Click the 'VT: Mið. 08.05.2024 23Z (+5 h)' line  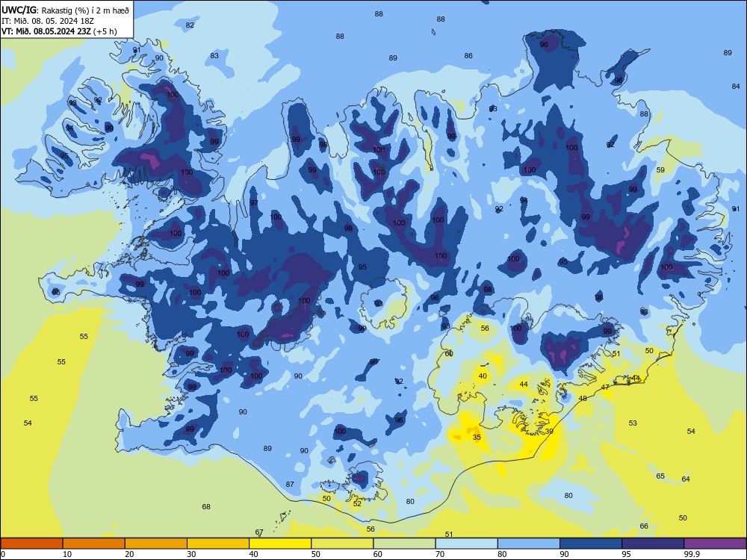pyautogui.click(x=59, y=31)
